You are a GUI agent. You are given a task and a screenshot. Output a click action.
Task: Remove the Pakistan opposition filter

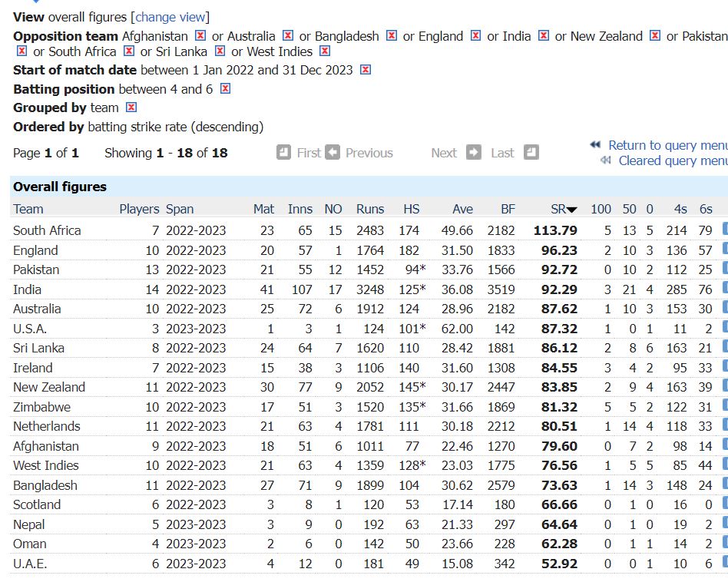coord(22,51)
